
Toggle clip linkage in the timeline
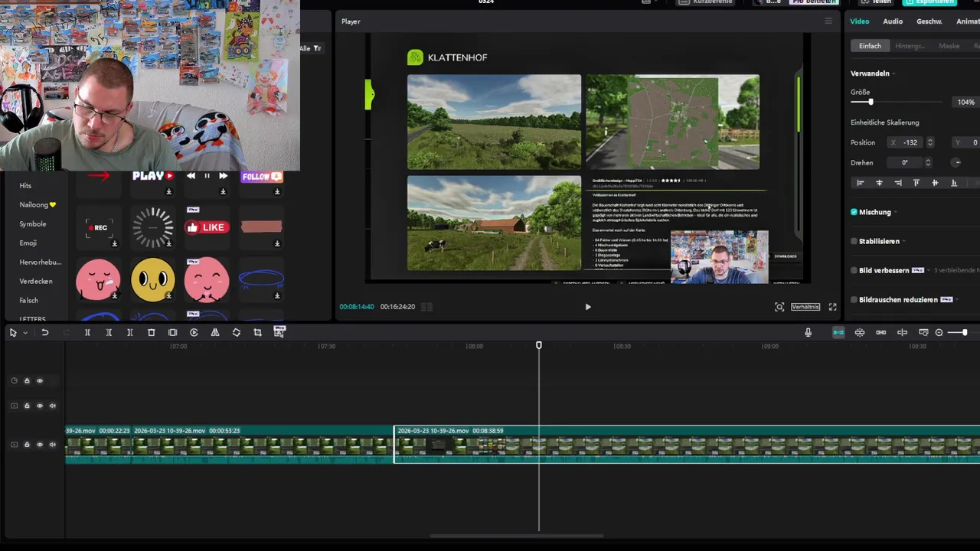(x=881, y=332)
